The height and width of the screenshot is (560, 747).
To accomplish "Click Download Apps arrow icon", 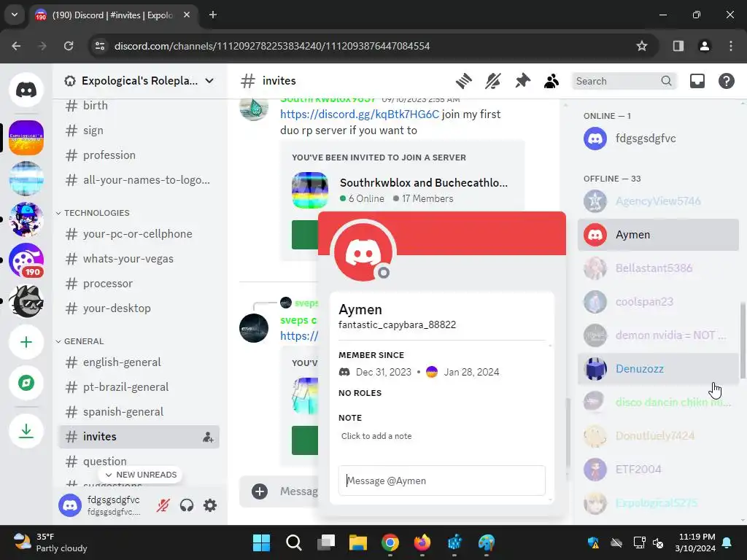I will coord(26,431).
